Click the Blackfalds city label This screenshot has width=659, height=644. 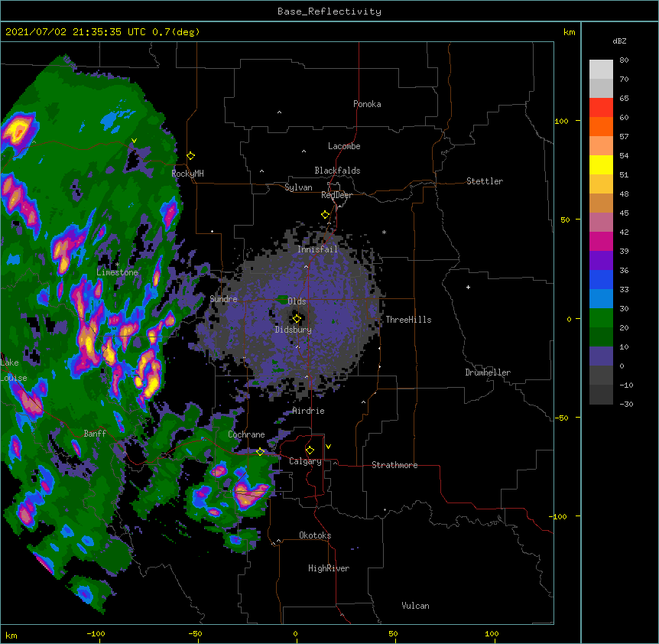(337, 171)
